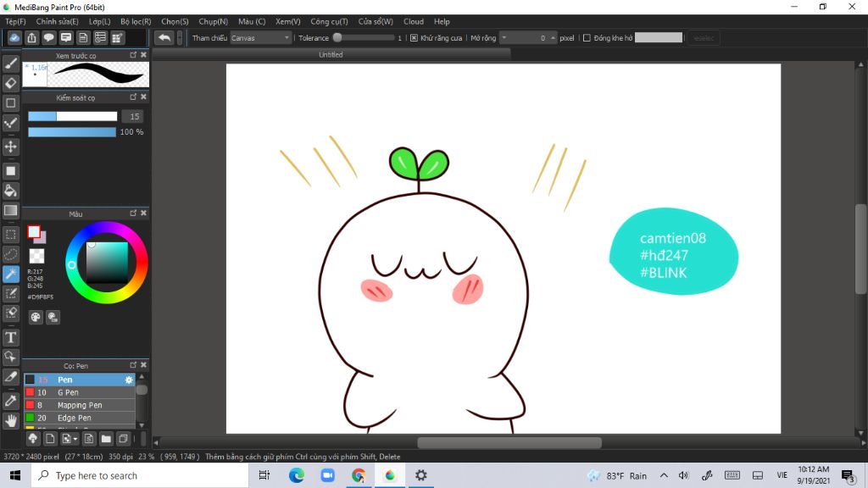Open the Lớp(L) menu
868x488 pixels.
click(100, 21)
